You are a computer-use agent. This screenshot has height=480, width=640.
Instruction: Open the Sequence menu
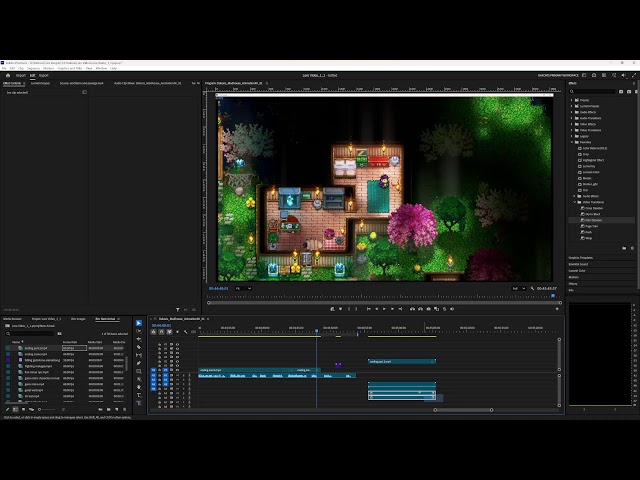pos(33,68)
